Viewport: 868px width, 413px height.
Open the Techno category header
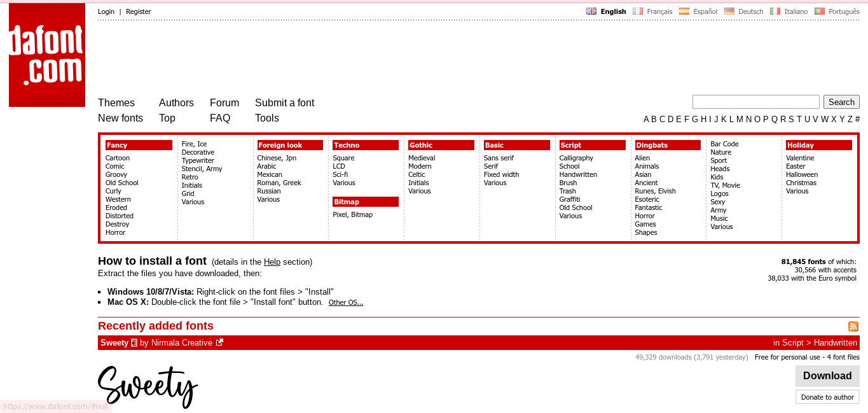coord(366,145)
